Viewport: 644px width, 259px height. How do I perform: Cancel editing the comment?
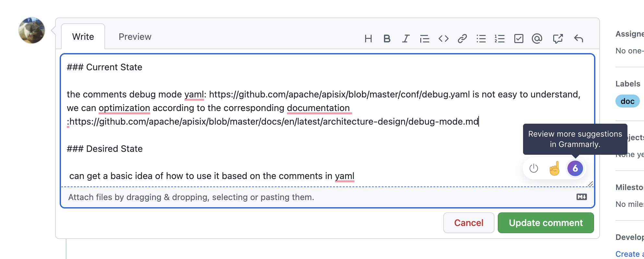[469, 223]
